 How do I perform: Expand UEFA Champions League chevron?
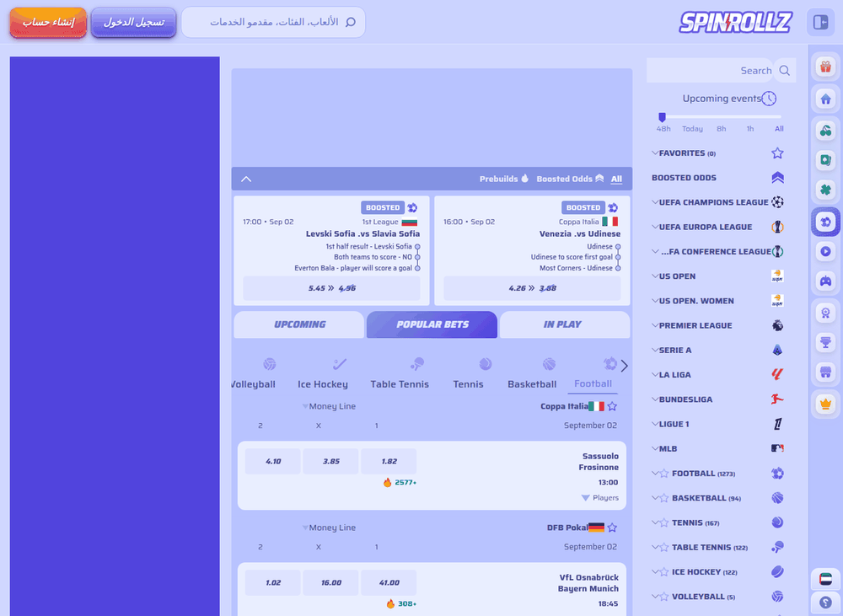655,202
